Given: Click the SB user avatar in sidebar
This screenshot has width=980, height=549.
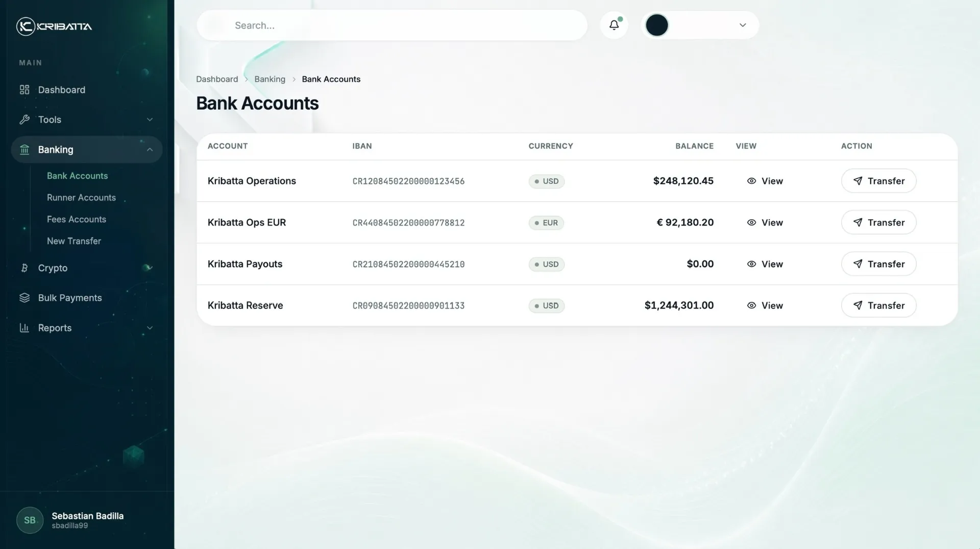Looking at the screenshot, I should coord(30,520).
